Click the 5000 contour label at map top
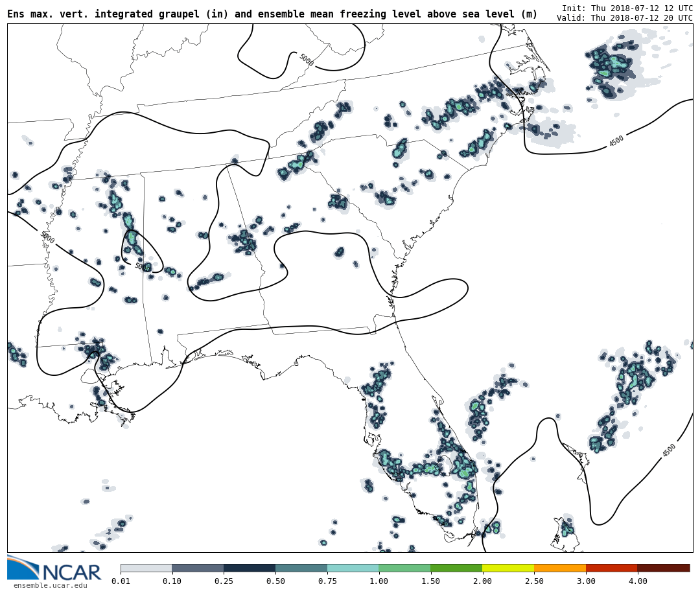Screen dimensions: 700x593 (x=306, y=60)
